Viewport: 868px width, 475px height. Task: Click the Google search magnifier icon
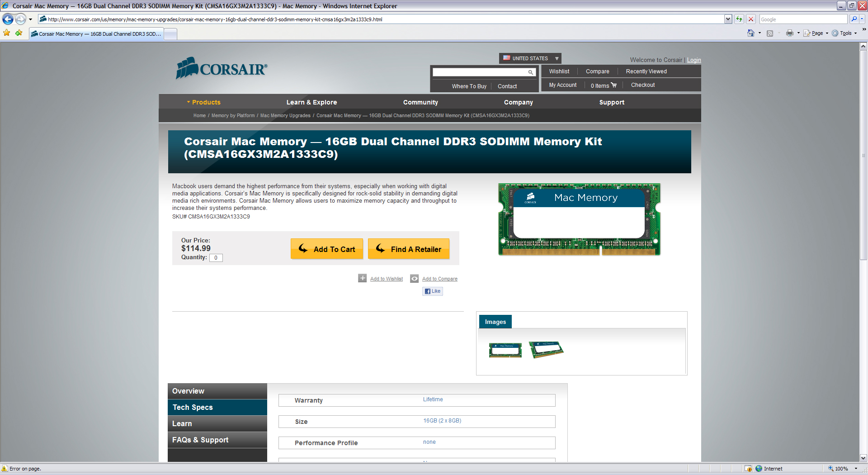coord(854,19)
